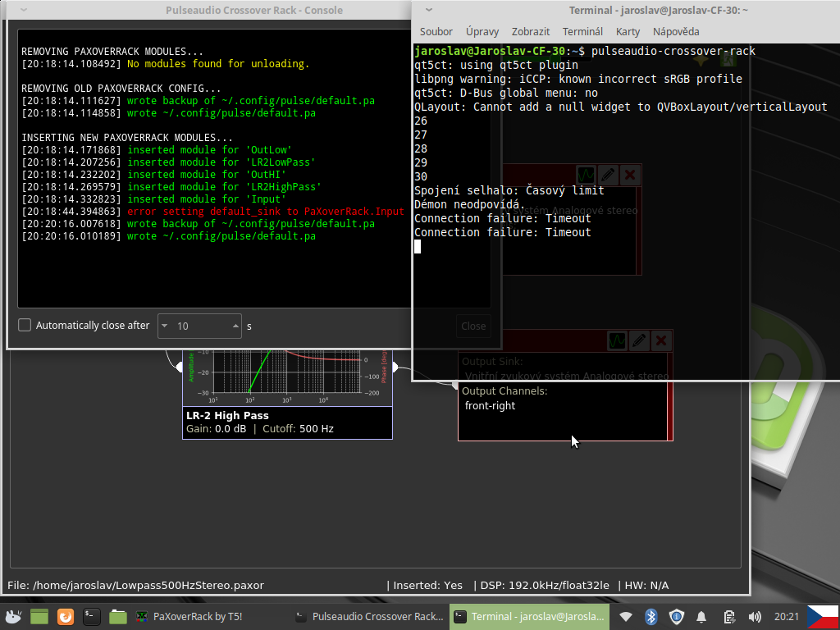Open the Soubor menu in the Terminal
840x630 pixels.
(436, 32)
